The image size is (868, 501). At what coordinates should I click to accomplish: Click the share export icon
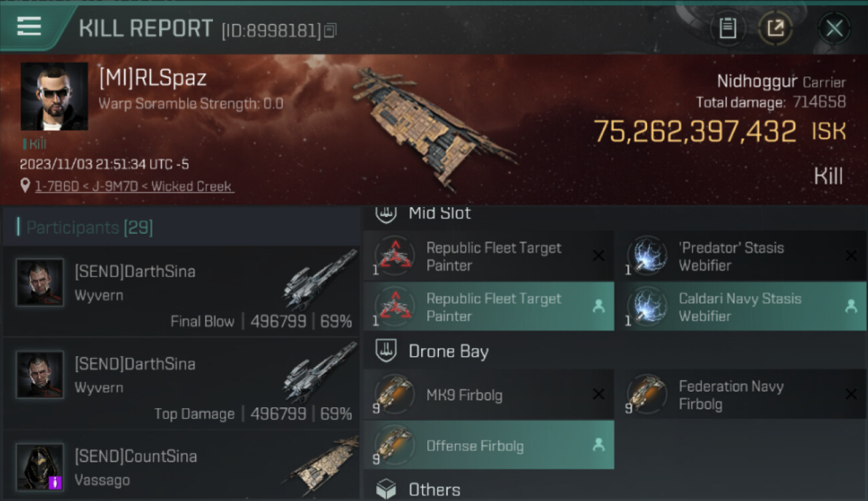click(775, 28)
